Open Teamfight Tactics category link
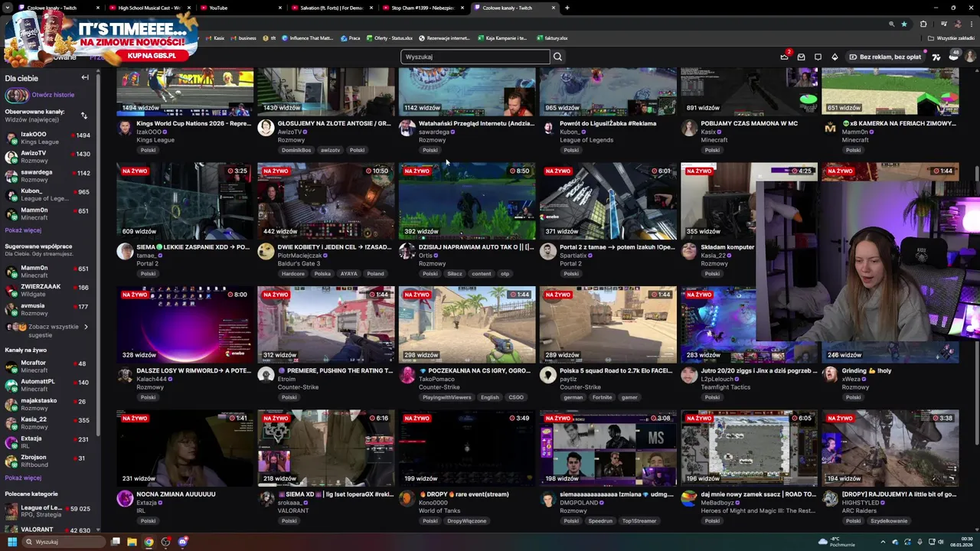Image resolution: width=980 pixels, height=551 pixels. click(726, 387)
